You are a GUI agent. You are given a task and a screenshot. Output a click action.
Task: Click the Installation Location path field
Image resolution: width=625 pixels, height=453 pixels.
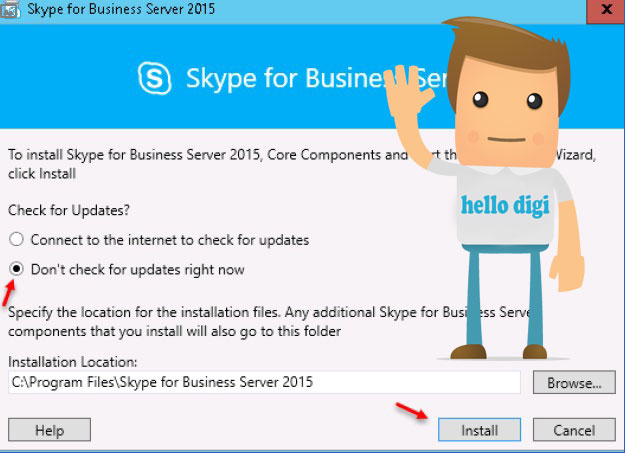click(264, 382)
